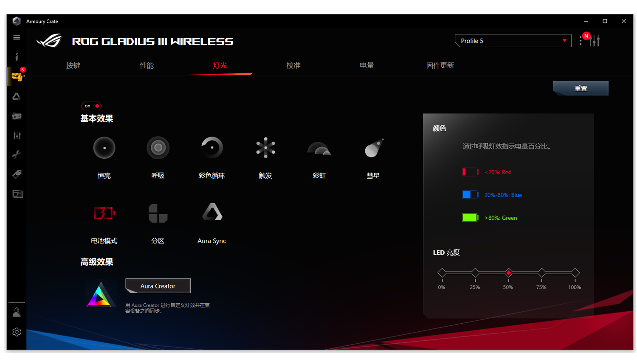This screenshot has height=364, width=637.
Task: Choose the 呼吸 breathing effect icon
Action: 158,148
